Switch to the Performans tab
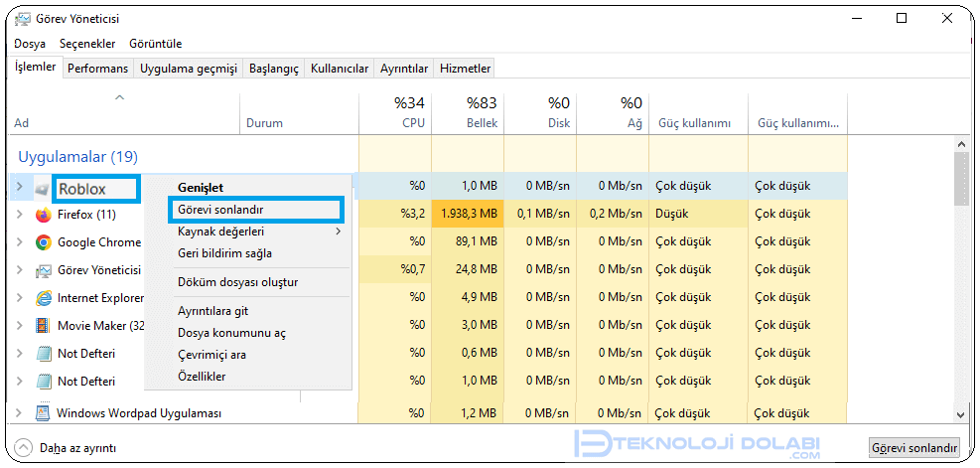The width and height of the screenshot is (980, 468). click(x=97, y=69)
